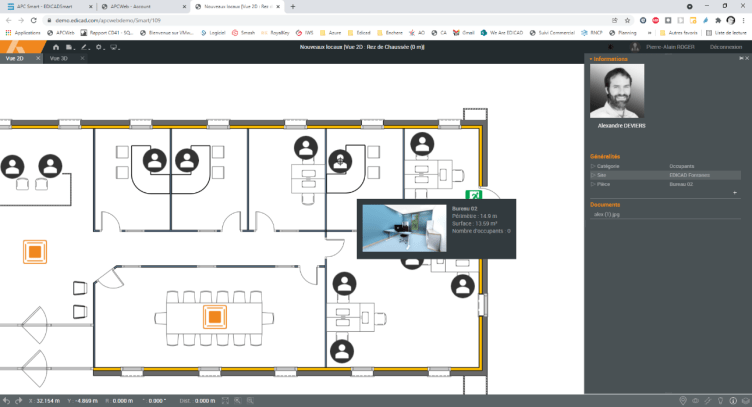Open the browser extensions puzzle icon
Viewport: 752px width, 407px height.
click(x=718, y=20)
